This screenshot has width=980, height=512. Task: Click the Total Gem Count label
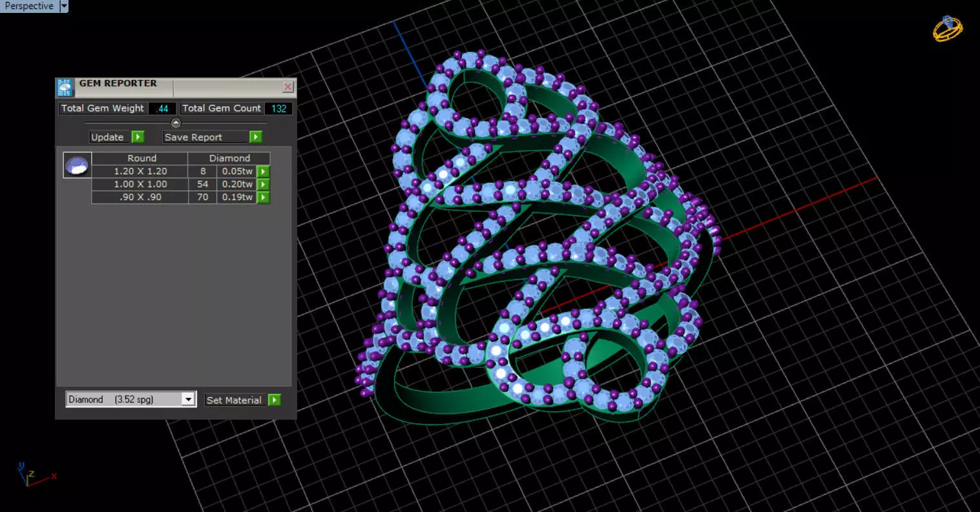222,108
